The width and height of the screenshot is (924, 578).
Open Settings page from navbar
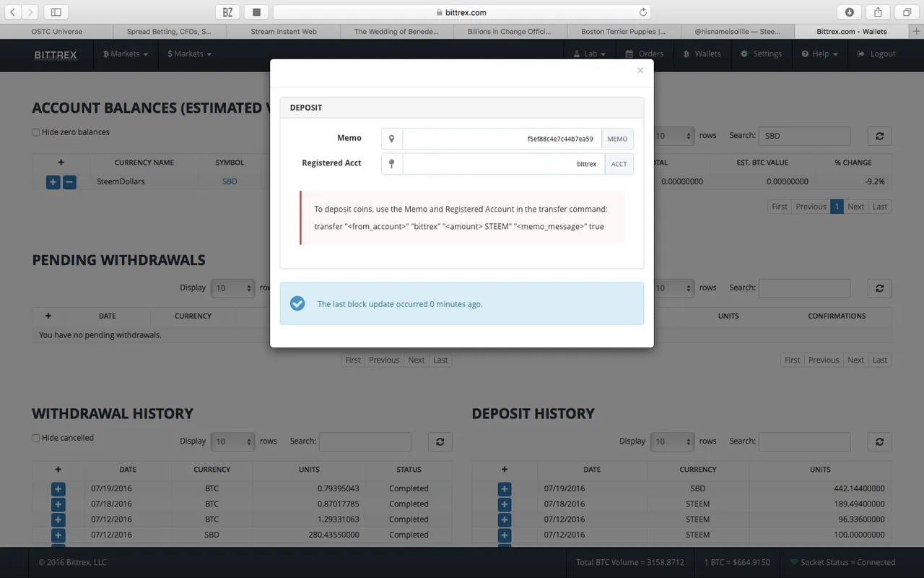click(x=761, y=54)
